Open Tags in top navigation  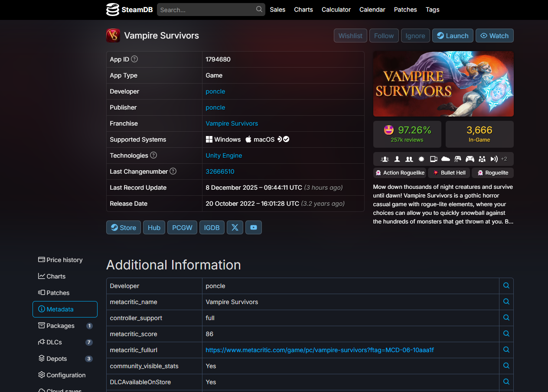(x=433, y=10)
